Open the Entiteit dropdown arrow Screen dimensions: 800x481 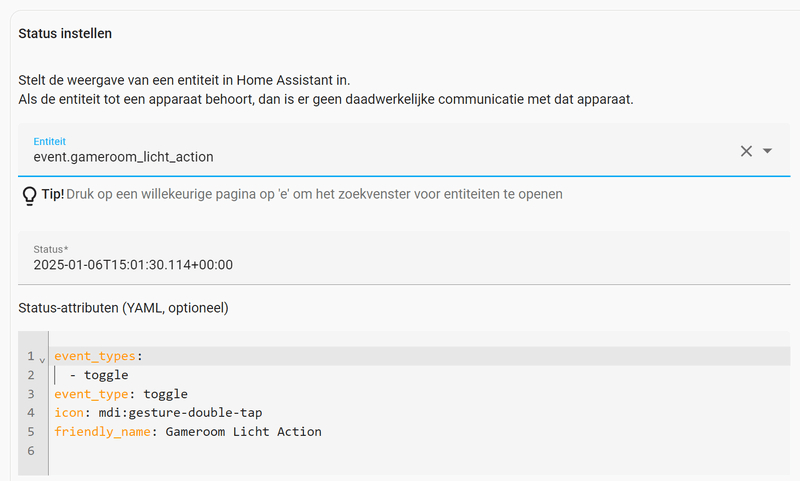coord(768,151)
